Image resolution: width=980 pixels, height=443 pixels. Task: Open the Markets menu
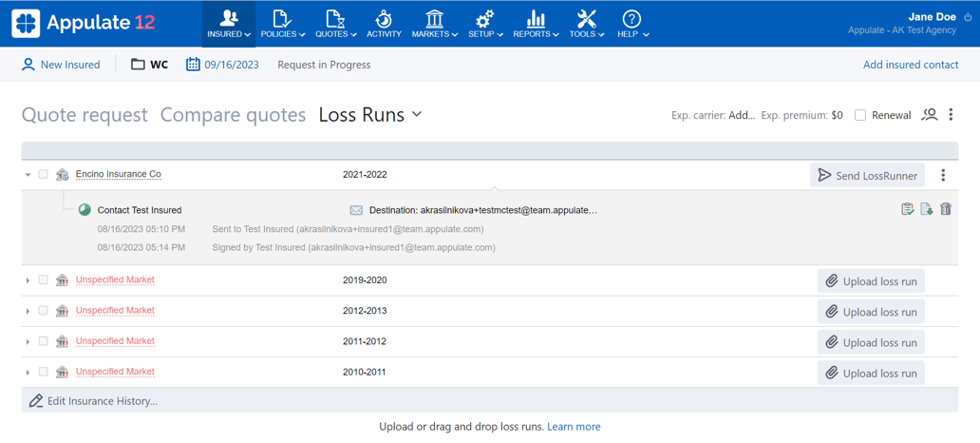coord(434,23)
